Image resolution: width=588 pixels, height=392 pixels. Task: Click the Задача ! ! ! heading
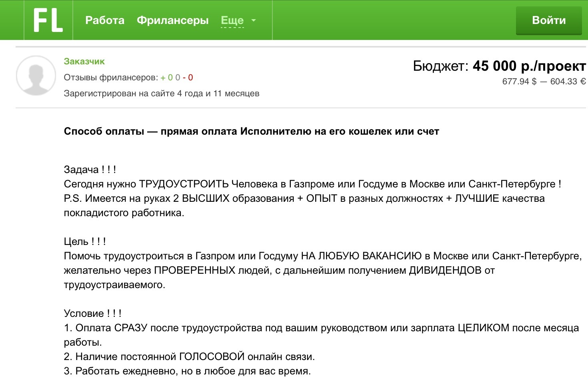coord(90,170)
